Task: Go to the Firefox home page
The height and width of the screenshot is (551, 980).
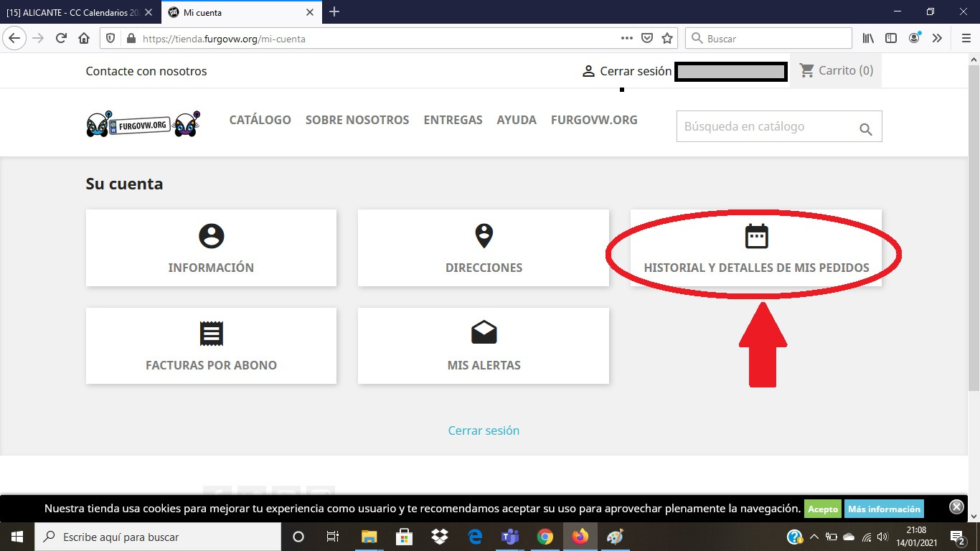Action: 84,38
